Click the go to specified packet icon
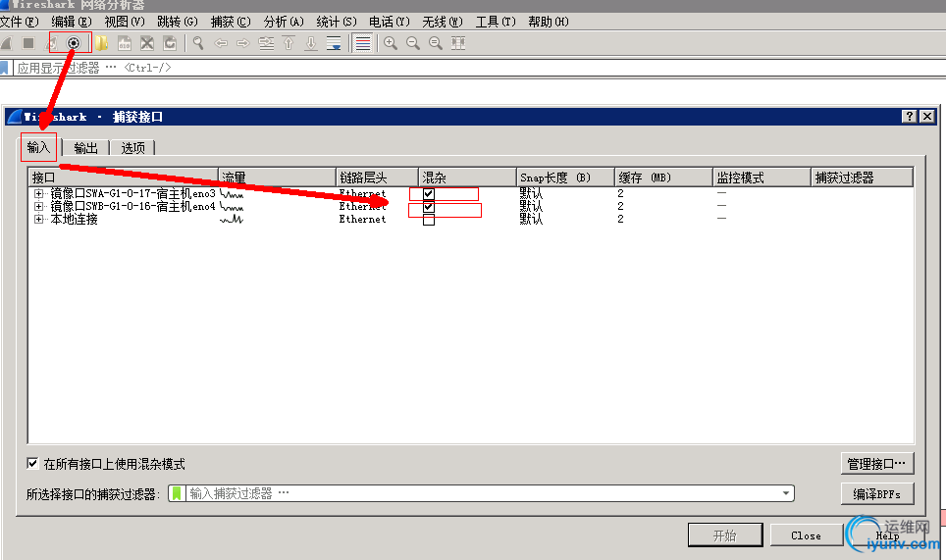This screenshot has width=946, height=560. pos(266,43)
